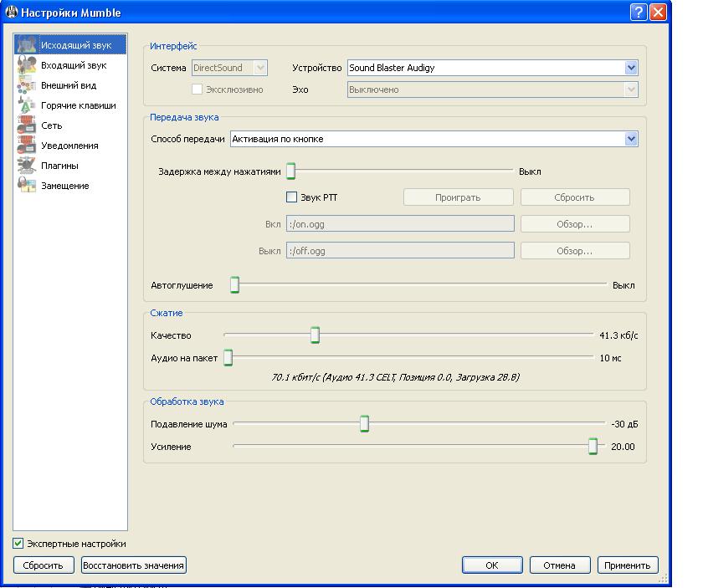Expand the Устройство dropdown Sound Blaster Audigy
The width and height of the screenshot is (703, 588).
[x=631, y=69]
